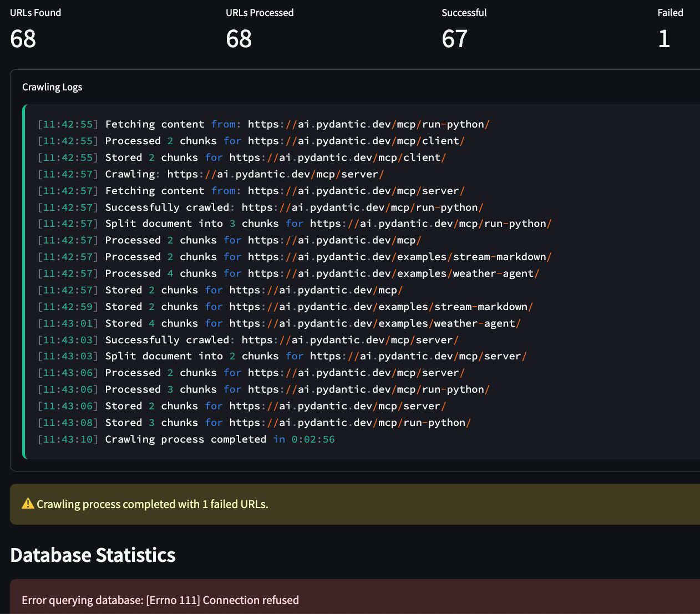Click log line 'Crawling process completed in 0:02:56'

click(x=186, y=439)
